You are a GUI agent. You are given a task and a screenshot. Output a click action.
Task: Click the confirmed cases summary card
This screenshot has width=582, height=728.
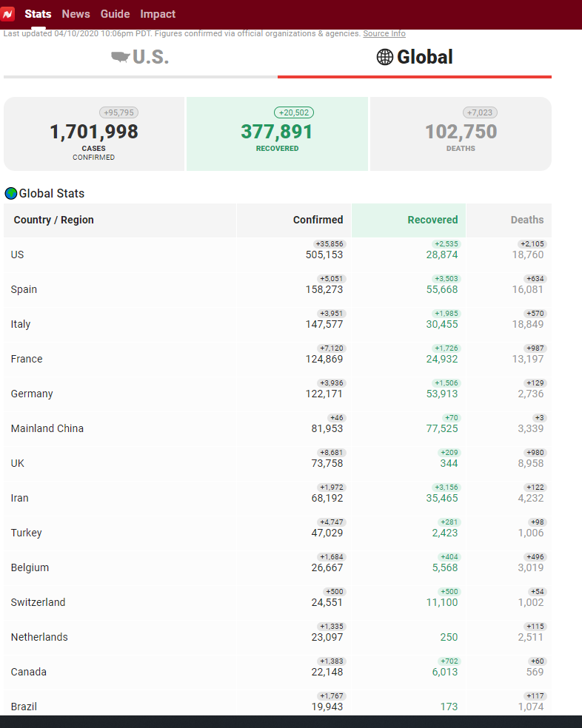click(x=94, y=134)
